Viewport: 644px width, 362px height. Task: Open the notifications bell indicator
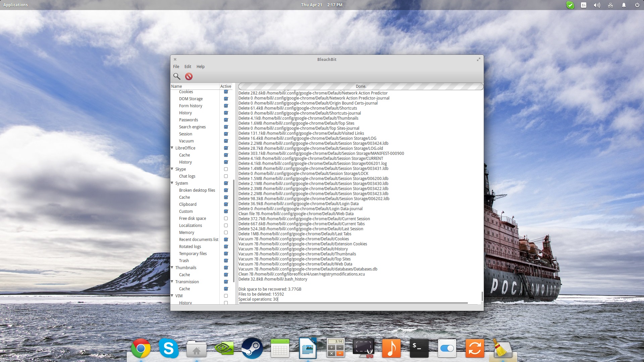(x=624, y=5)
